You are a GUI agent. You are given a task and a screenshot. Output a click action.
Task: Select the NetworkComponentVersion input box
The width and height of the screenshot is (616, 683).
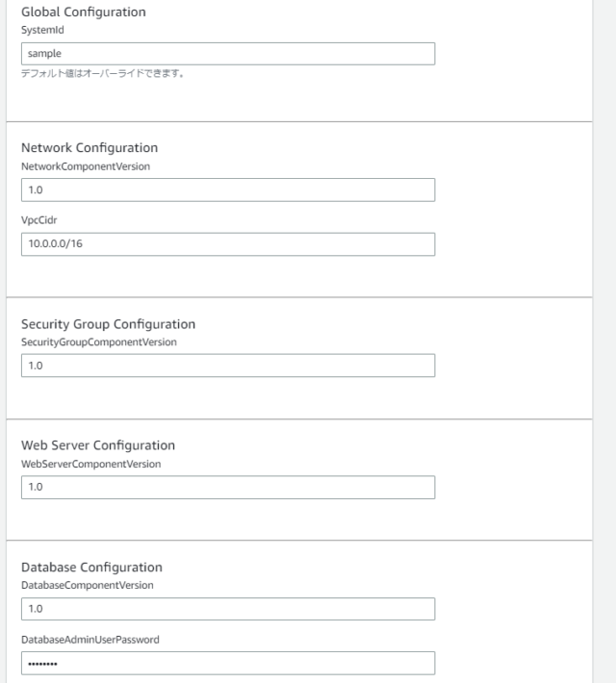[228, 190]
